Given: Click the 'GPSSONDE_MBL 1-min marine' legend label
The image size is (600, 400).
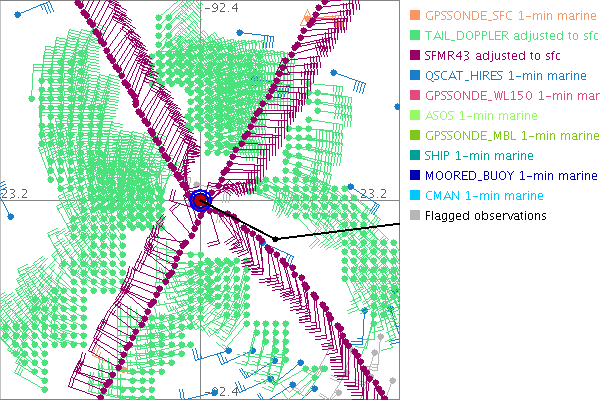Looking at the screenshot, I should click(x=510, y=135).
